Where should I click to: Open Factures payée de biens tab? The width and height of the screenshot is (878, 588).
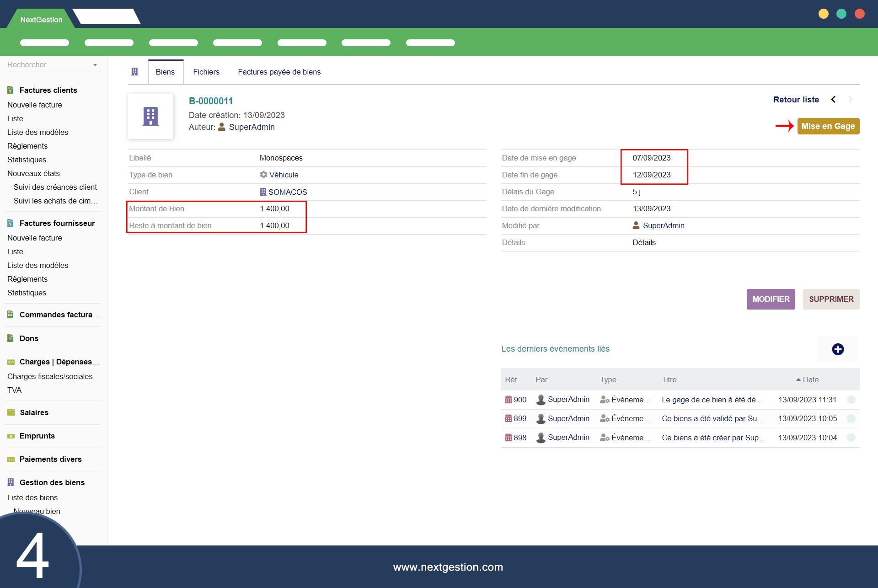[279, 72]
